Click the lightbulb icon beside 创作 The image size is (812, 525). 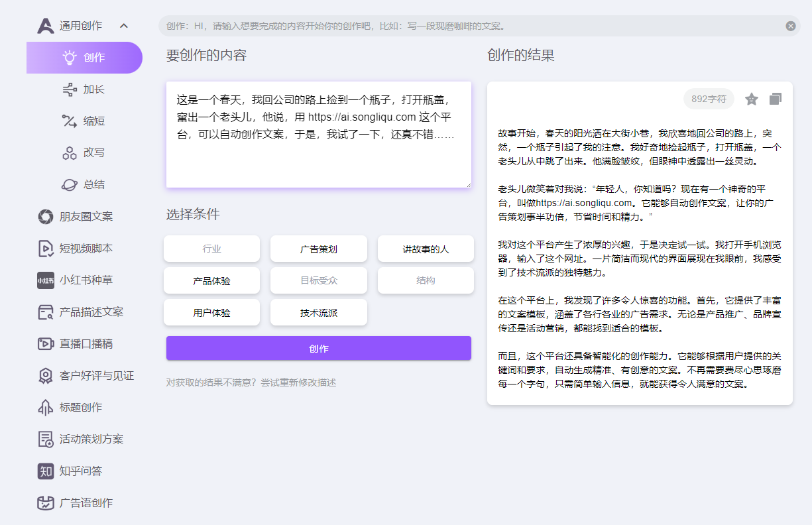click(x=69, y=58)
